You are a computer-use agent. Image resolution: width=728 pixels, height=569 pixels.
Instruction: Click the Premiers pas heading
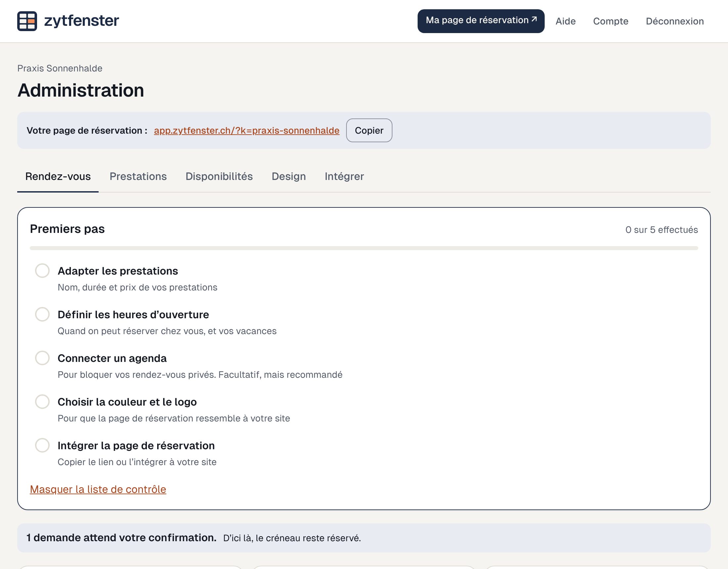pyautogui.click(x=67, y=229)
